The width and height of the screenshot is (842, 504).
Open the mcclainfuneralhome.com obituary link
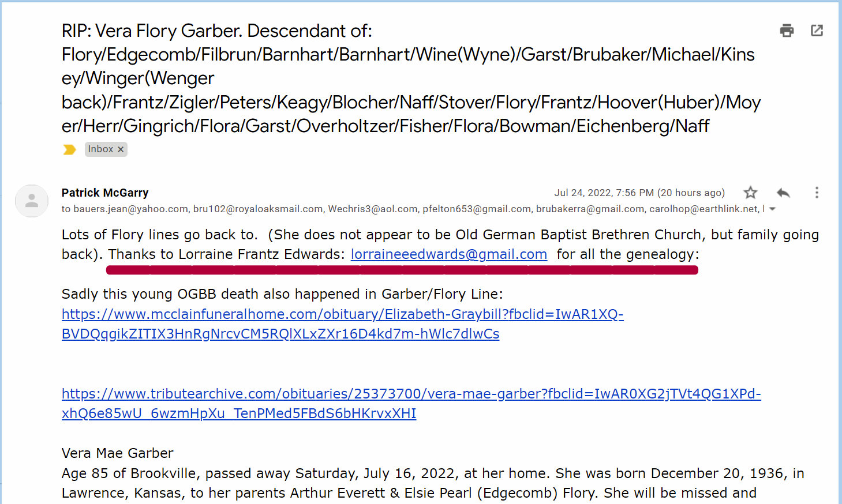click(342, 314)
